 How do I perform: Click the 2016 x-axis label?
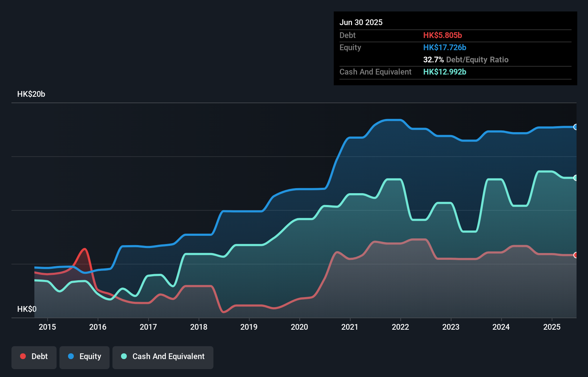click(x=98, y=327)
